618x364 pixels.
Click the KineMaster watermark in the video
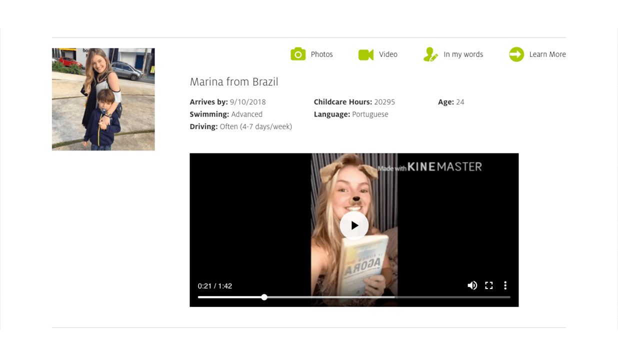click(x=430, y=167)
